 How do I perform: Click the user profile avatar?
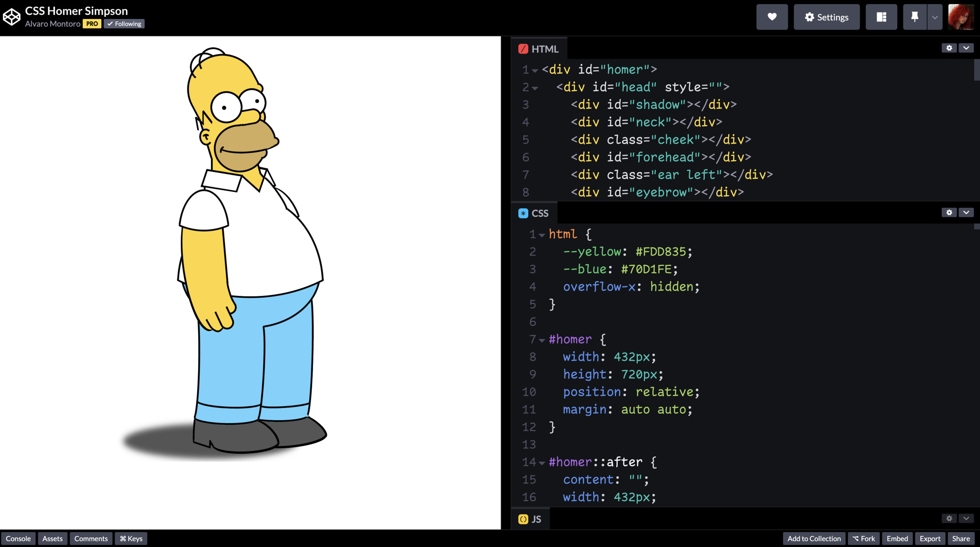(x=961, y=17)
